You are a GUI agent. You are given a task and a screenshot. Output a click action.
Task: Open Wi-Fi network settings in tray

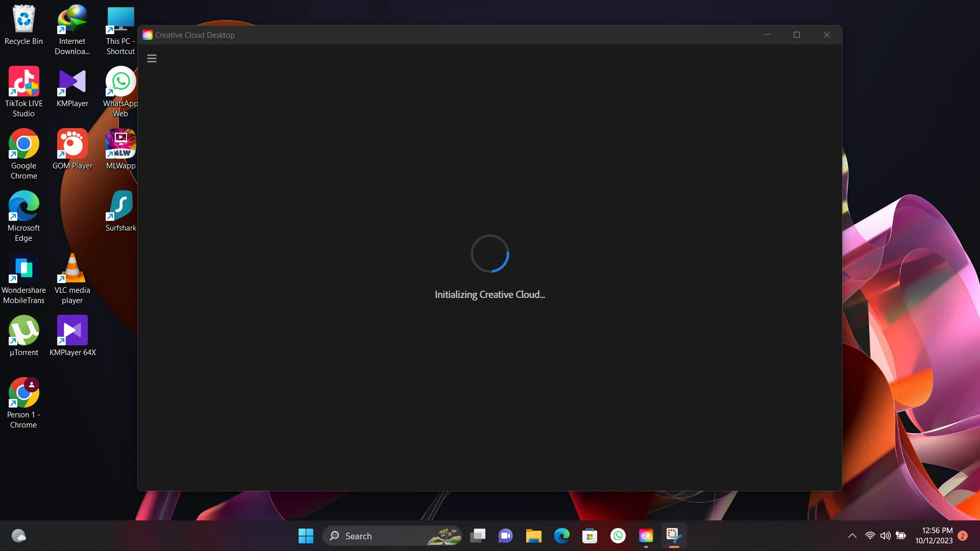click(870, 536)
